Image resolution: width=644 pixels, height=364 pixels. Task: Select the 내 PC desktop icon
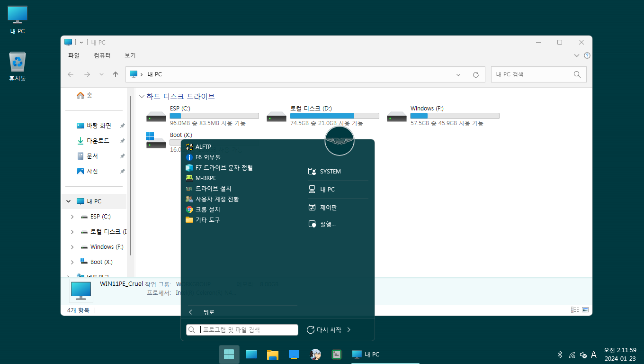(18, 20)
